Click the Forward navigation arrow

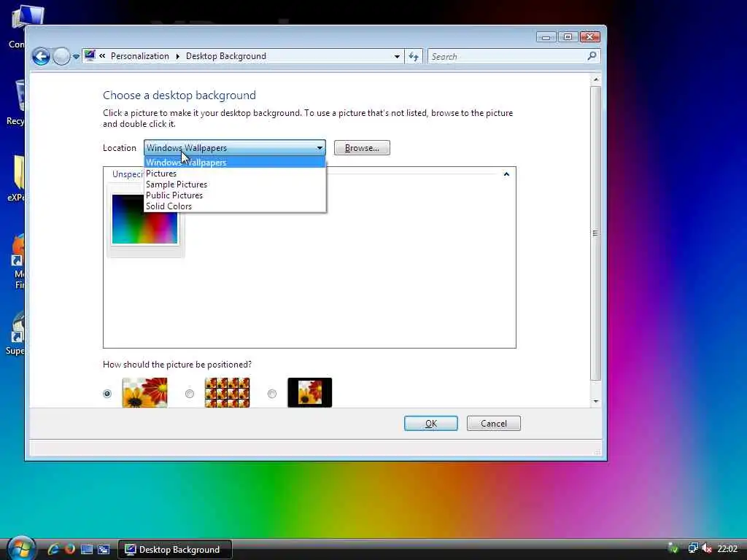coord(61,57)
